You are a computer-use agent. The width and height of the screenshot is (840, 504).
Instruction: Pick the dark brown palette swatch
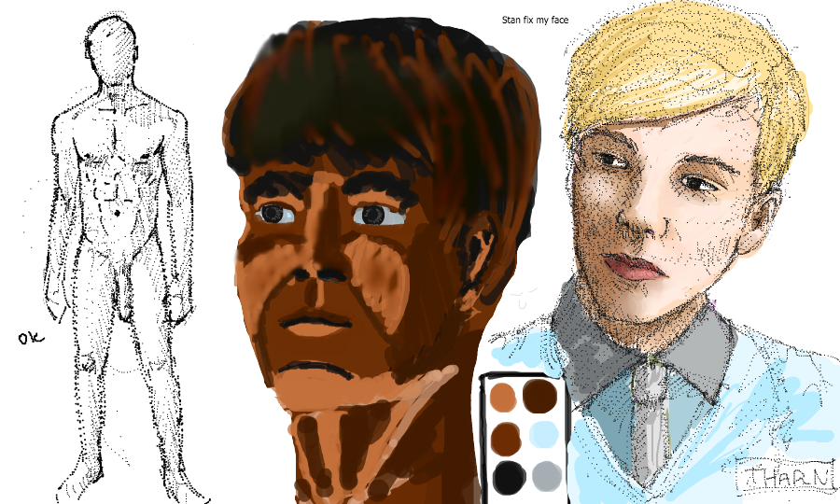539,396
